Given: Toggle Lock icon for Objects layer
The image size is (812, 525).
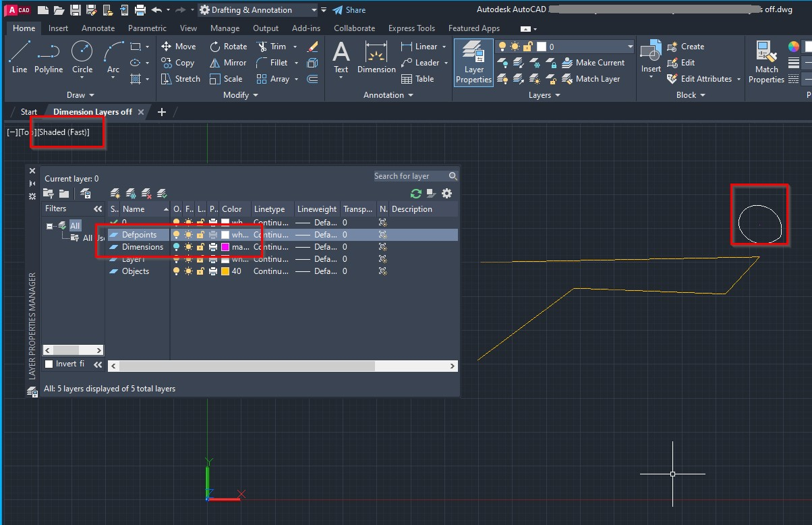Looking at the screenshot, I should pos(200,271).
